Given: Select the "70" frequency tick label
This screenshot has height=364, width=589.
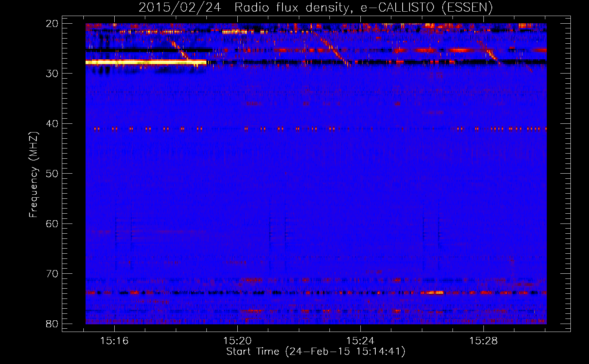Looking at the screenshot, I should 52,274.
